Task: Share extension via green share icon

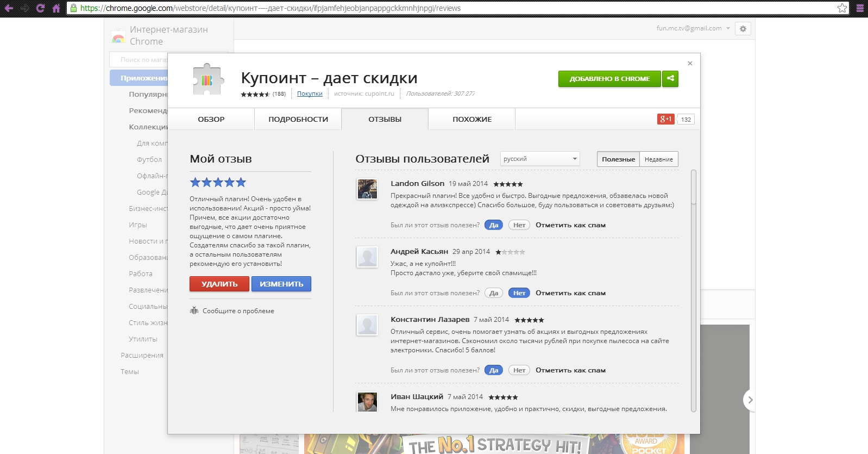Action: click(x=670, y=79)
